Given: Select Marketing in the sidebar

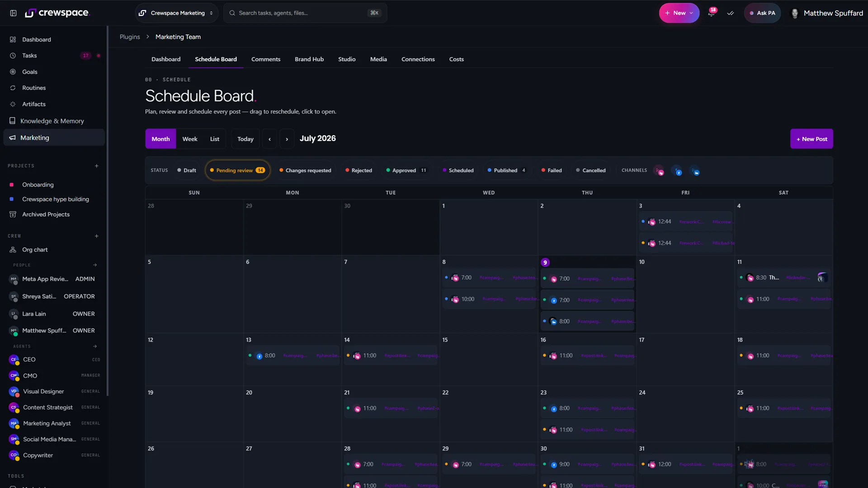Looking at the screenshot, I should [x=54, y=137].
